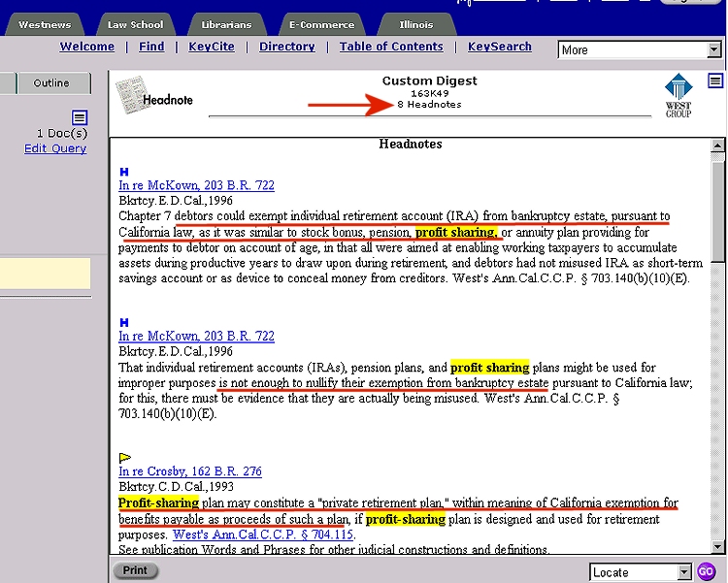The image size is (728, 583).
Task: Open the More dropdown
Action: (640, 49)
